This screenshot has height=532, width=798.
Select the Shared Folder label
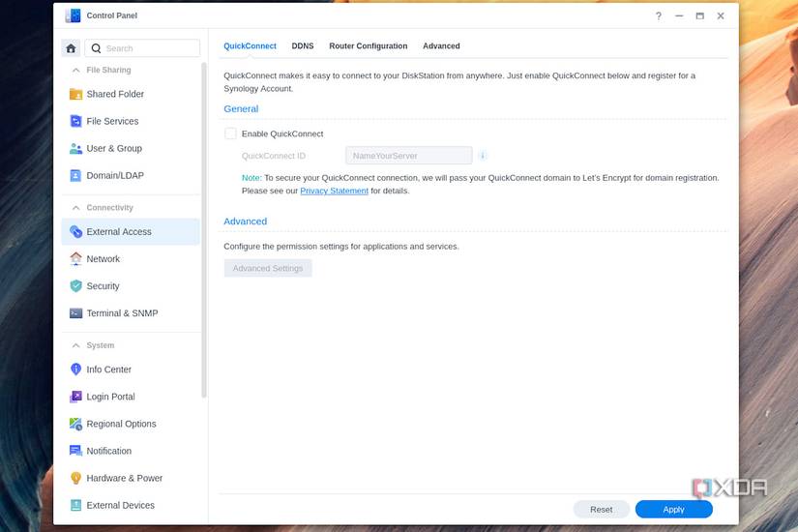click(x=115, y=94)
